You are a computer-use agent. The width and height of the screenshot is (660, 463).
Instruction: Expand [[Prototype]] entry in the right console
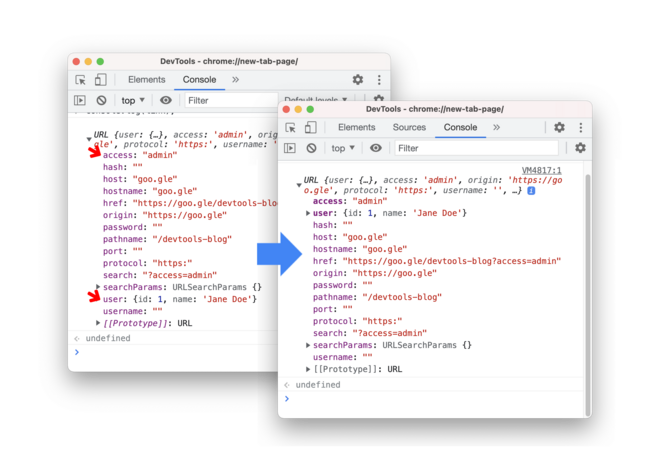tap(308, 369)
